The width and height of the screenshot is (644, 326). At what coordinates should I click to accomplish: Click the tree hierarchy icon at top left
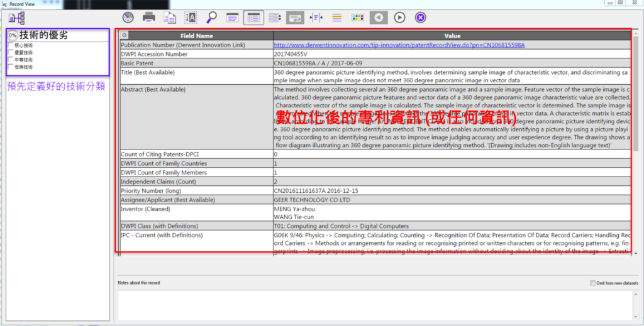[x=16, y=18]
